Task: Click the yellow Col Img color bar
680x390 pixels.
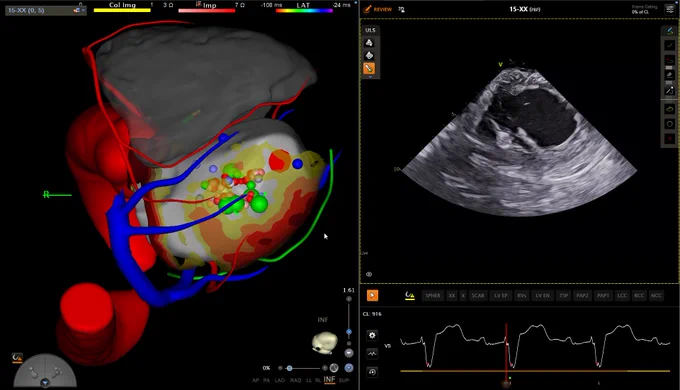Action: click(x=122, y=10)
